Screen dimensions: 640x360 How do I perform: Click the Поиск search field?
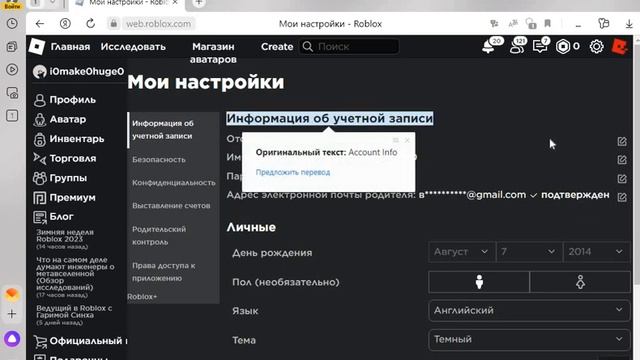tap(349, 47)
